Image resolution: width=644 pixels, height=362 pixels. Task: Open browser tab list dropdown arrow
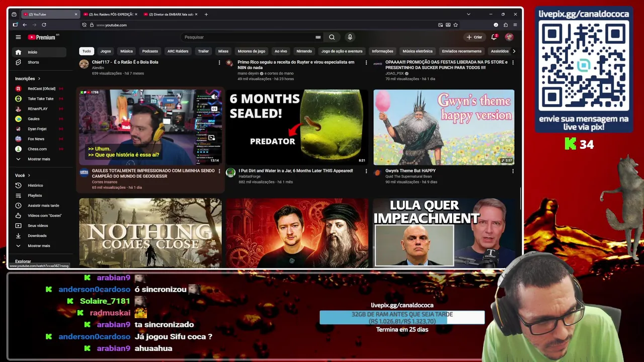(x=468, y=14)
